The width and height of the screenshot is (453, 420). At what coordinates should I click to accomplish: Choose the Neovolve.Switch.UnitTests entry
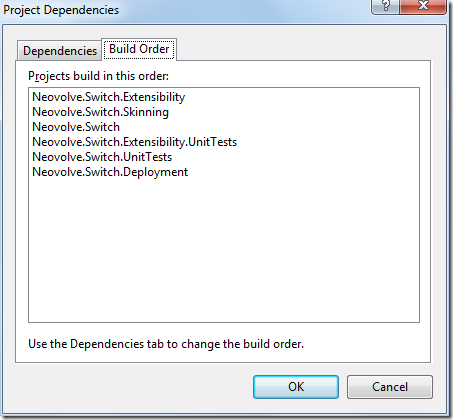(102, 157)
